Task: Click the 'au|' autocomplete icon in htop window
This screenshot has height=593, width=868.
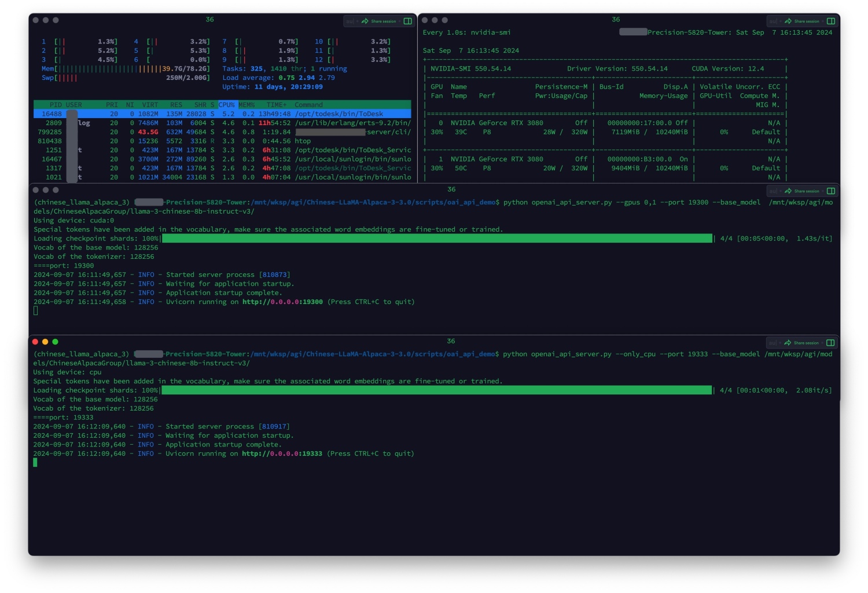Action: coord(350,21)
